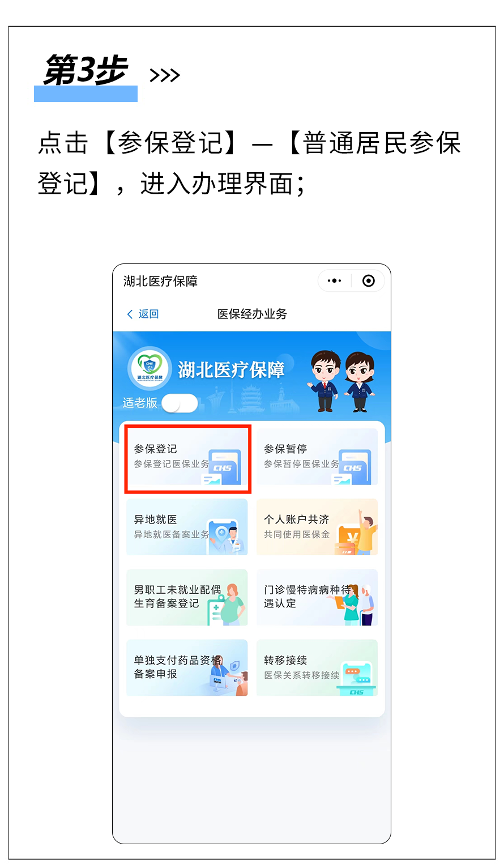This screenshot has height=864, width=504.
Task: Tap the document icon in 参保暂停 card
Action: click(x=353, y=467)
